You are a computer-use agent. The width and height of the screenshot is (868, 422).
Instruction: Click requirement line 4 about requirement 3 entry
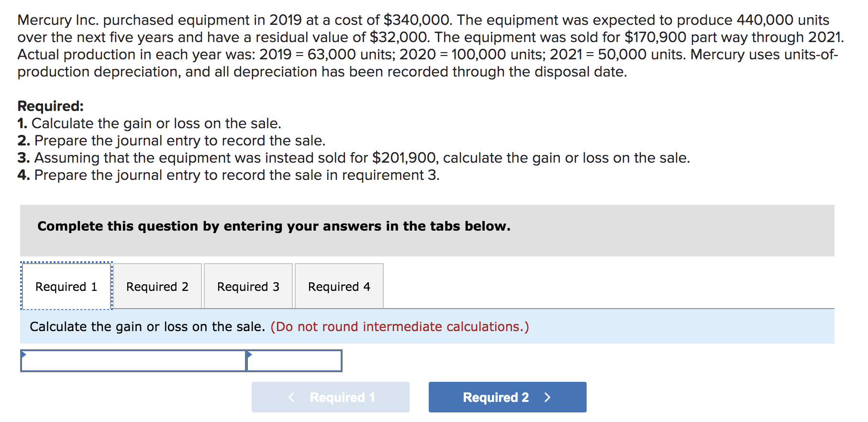click(228, 175)
